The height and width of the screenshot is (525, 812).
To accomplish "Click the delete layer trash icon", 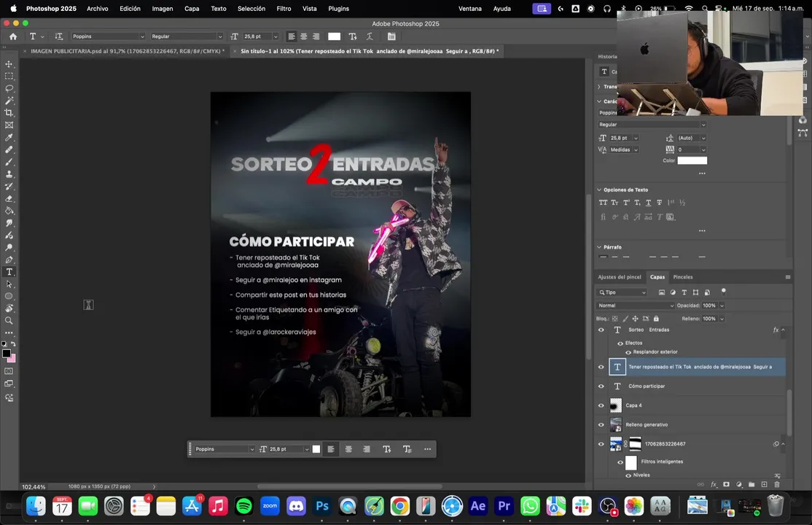I will [777, 485].
